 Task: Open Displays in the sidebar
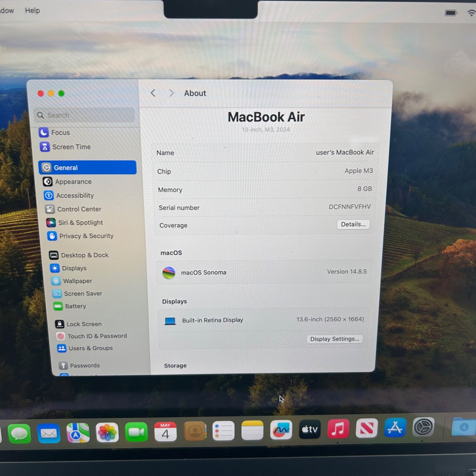tap(68, 268)
